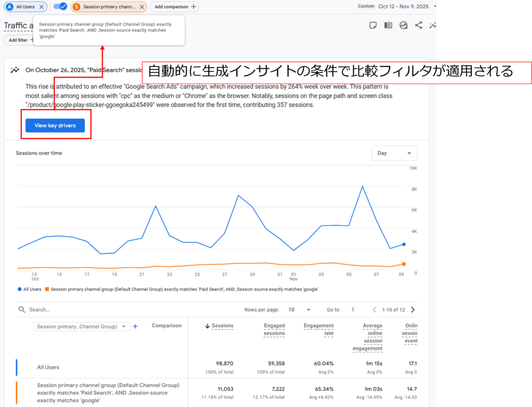The image size is (532, 407).
Task: Go to next page of table rows
Action: (413, 310)
